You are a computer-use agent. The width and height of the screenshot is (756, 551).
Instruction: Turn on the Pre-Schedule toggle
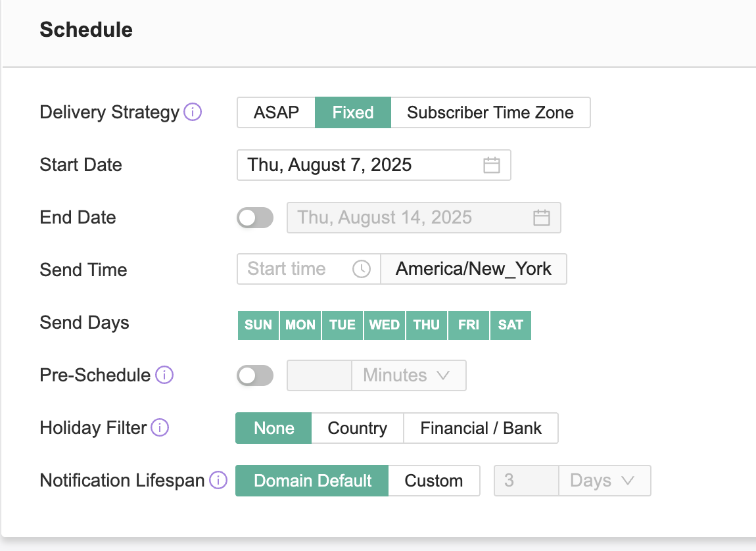pyautogui.click(x=255, y=375)
